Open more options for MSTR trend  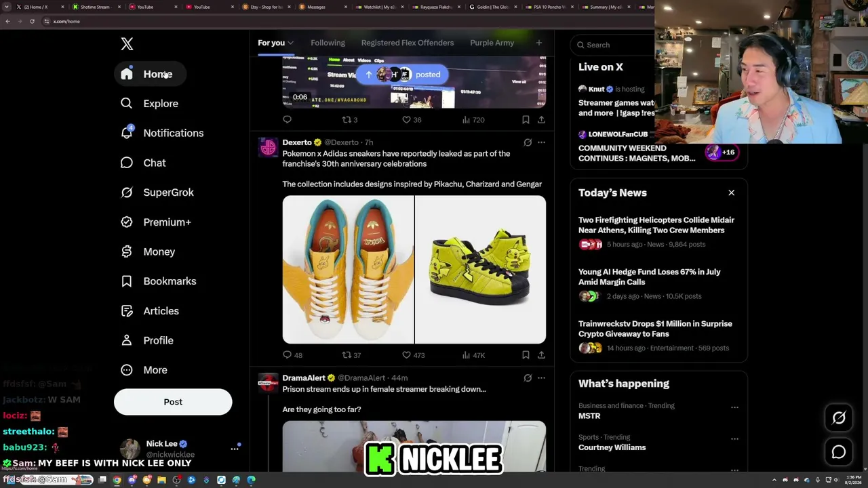(734, 407)
